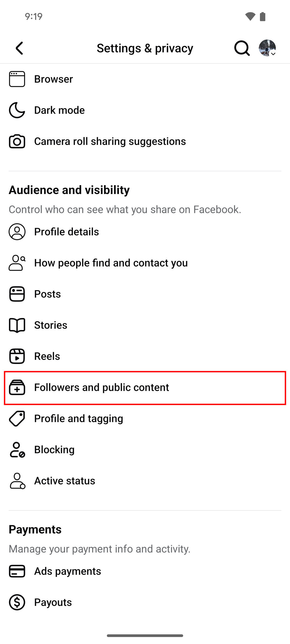This screenshot has width=290, height=644.
Task: Open How people find and contact you
Action: (111, 263)
